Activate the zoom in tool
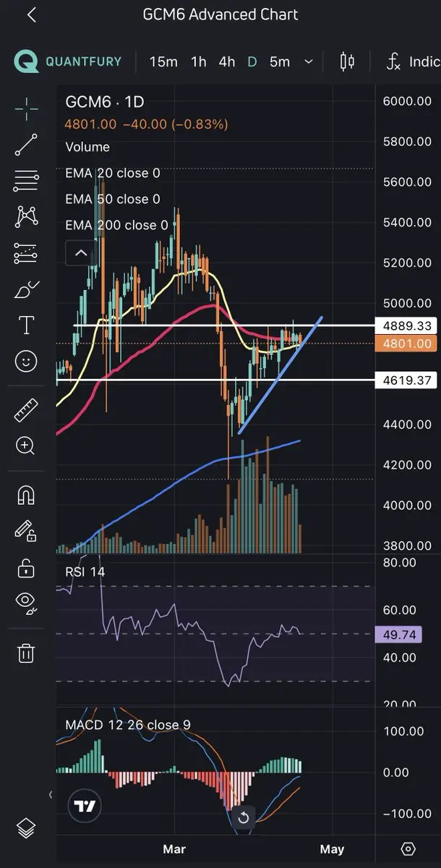441x868 pixels. coord(26,446)
